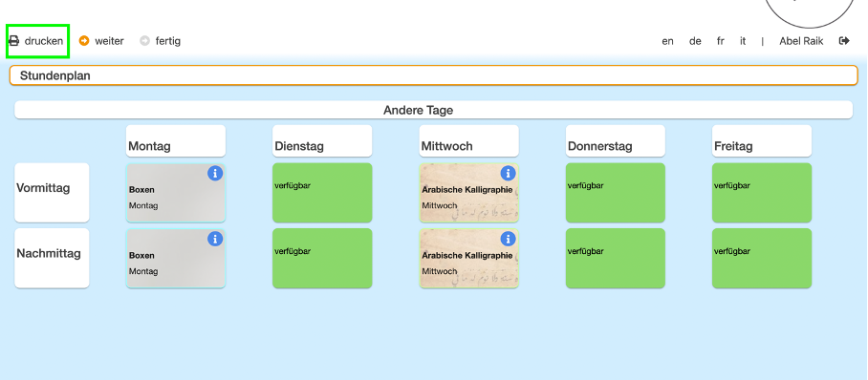This screenshot has height=380, width=868.
Task: Click the drucken print button label
Action: (44, 41)
